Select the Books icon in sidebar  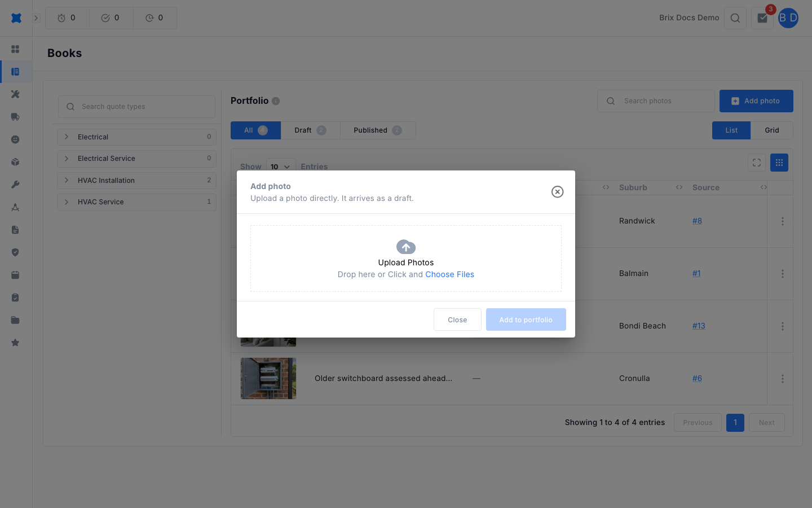tap(15, 72)
